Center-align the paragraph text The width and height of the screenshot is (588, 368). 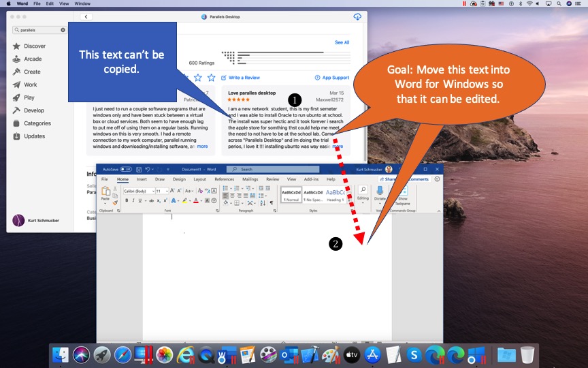(232, 196)
